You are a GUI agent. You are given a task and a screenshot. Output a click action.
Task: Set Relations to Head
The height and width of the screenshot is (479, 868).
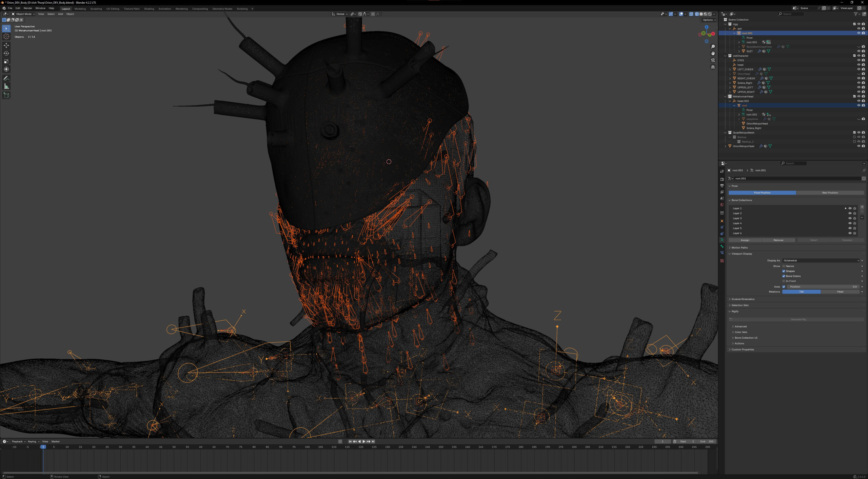pos(840,292)
